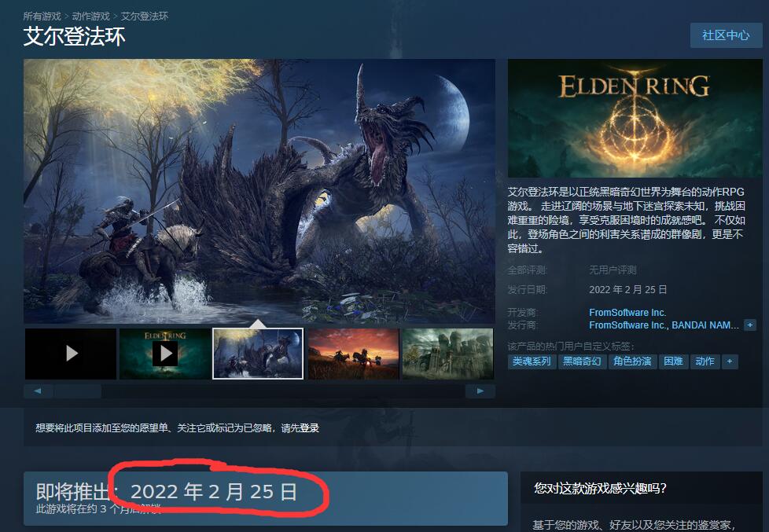Select the sunset horse riders screenshot thumbnail
The height and width of the screenshot is (532, 769).
point(353,354)
